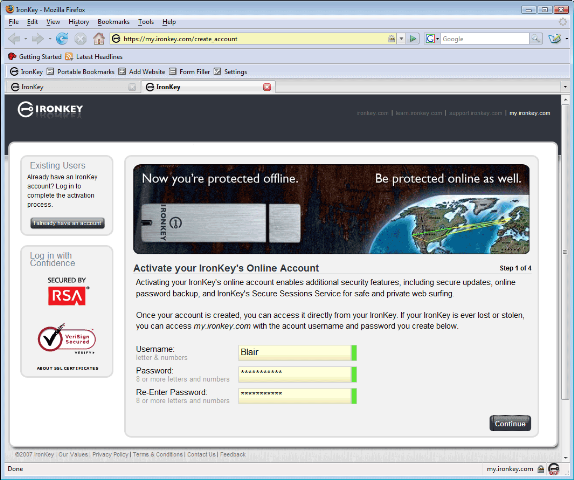Open the Feedback footer link
The height and width of the screenshot is (480, 574).
233,454
